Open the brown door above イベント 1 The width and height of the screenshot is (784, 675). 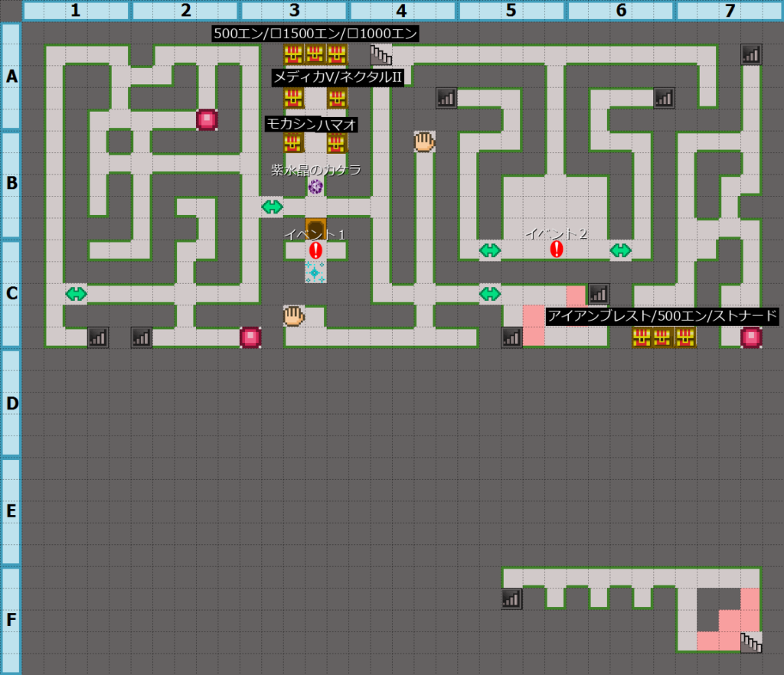click(315, 228)
